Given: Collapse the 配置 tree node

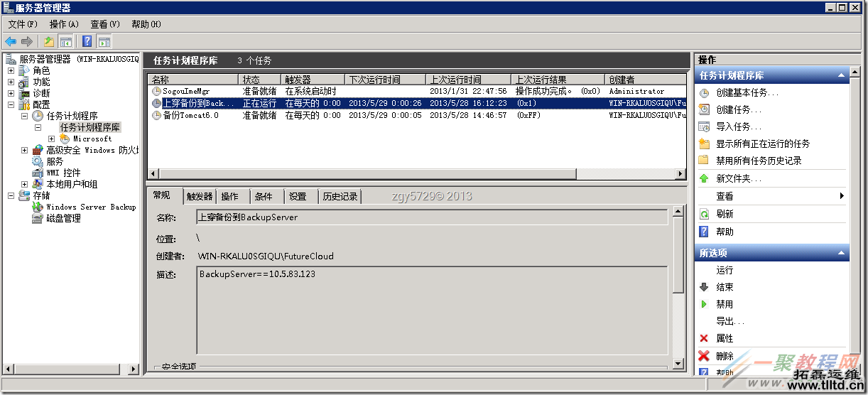Looking at the screenshot, I should (11, 104).
